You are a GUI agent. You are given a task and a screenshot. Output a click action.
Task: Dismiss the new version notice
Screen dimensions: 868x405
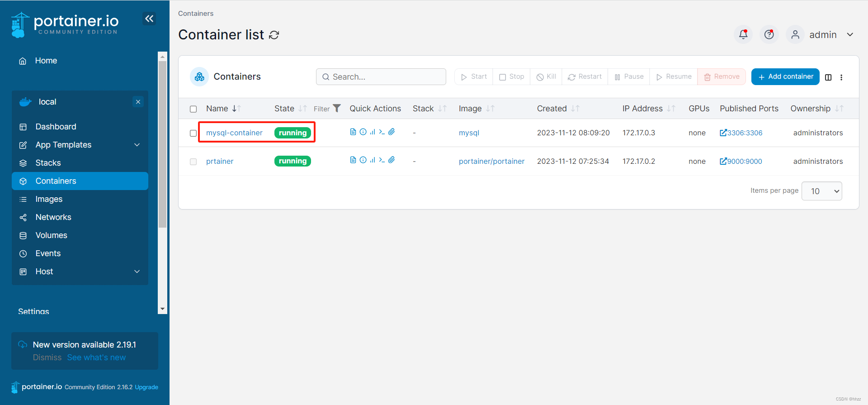coord(47,357)
